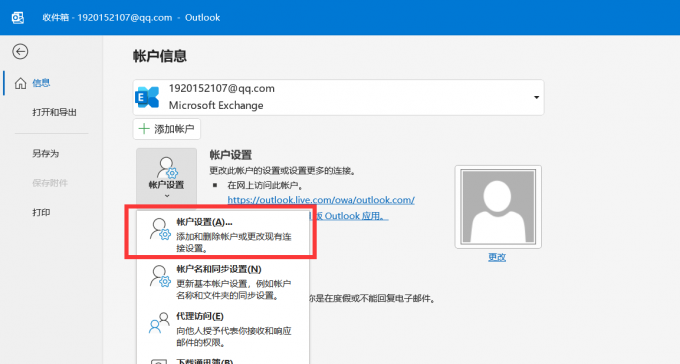Click the text 在网上访问此帐户

tap(265, 185)
